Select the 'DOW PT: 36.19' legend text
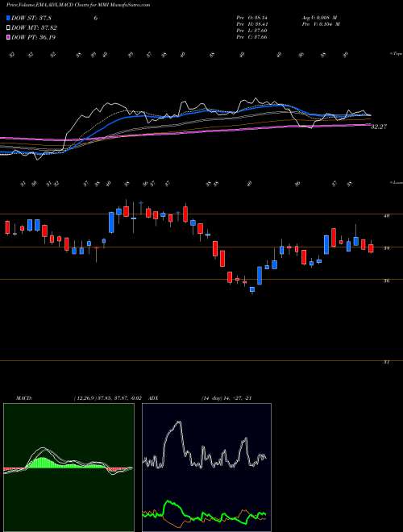The height and width of the screenshot is (532, 403). (33, 38)
